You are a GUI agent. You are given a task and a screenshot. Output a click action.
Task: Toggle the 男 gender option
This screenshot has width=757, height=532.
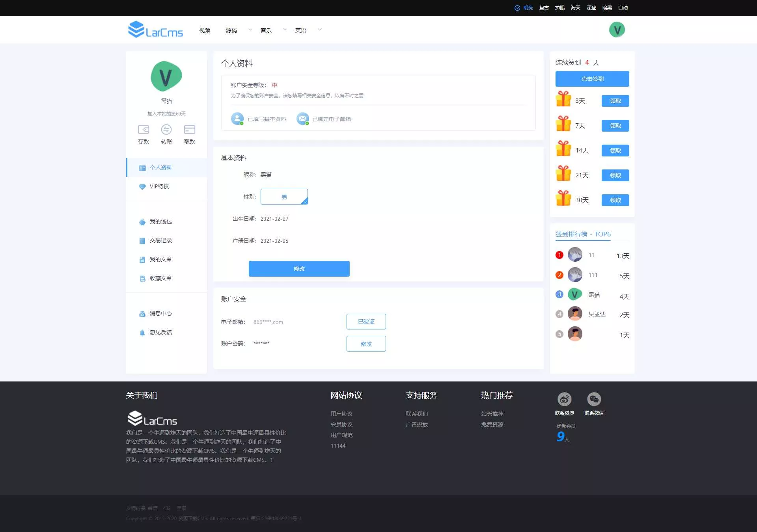pyautogui.click(x=284, y=197)
